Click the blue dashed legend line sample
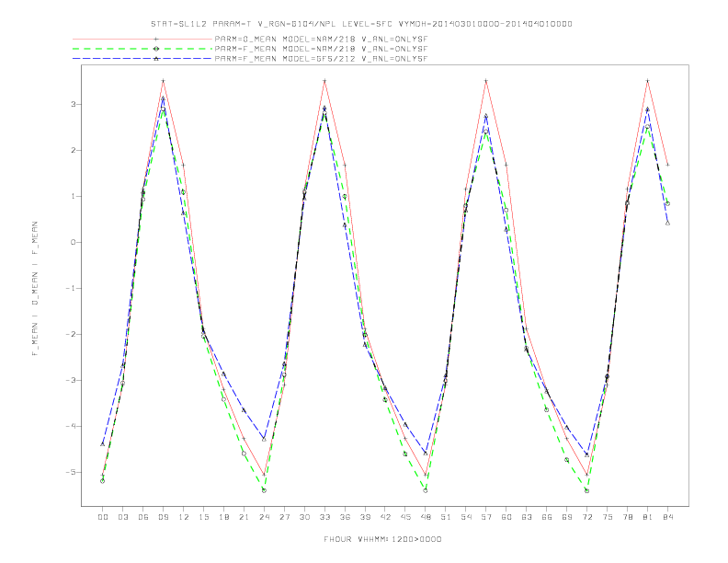This screenshot has width=728, height=563. click(142, 59)
